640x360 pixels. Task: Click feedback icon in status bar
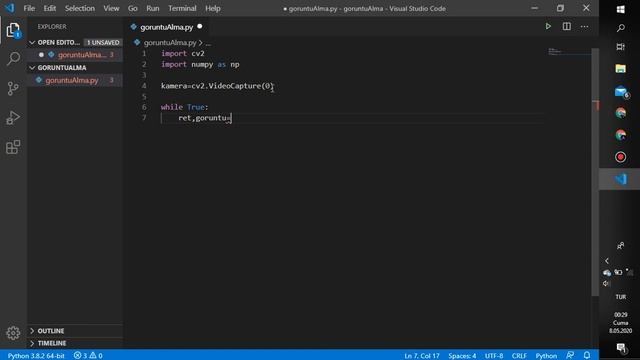570,356
